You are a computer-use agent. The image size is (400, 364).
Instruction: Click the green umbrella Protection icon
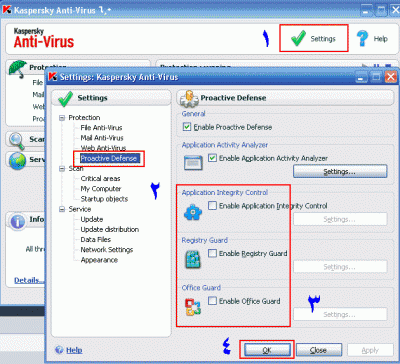18,69
